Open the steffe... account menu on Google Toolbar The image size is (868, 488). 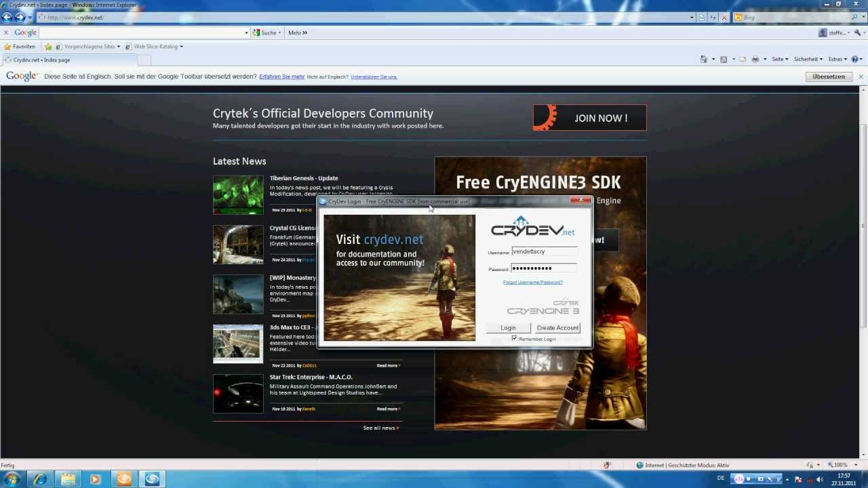point(835,33)
